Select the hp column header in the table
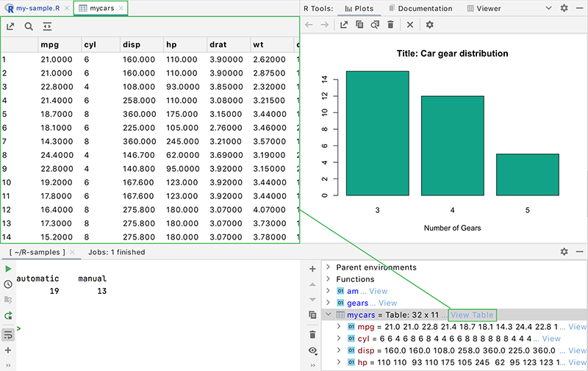The height and width of the screenshot is (371, 588). (173, 45)
